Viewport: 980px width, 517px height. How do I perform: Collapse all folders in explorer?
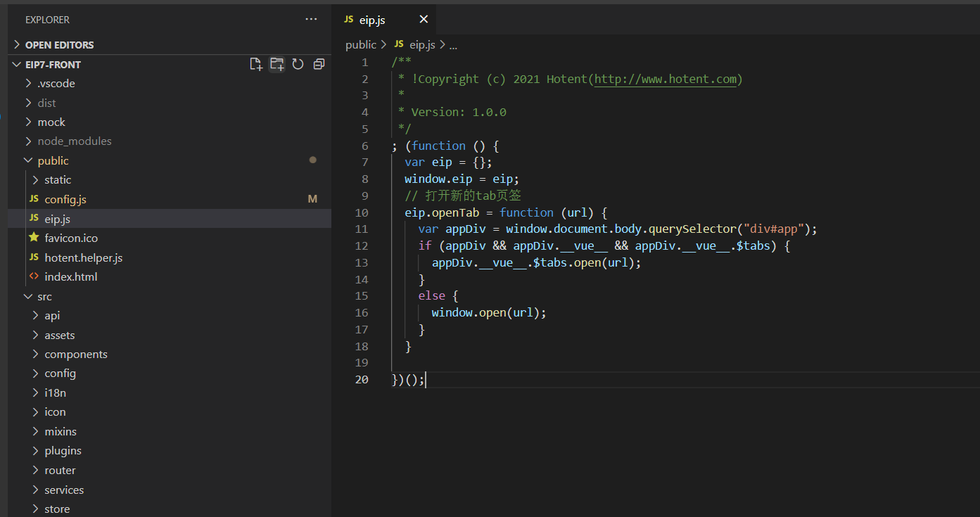(319, 64)
